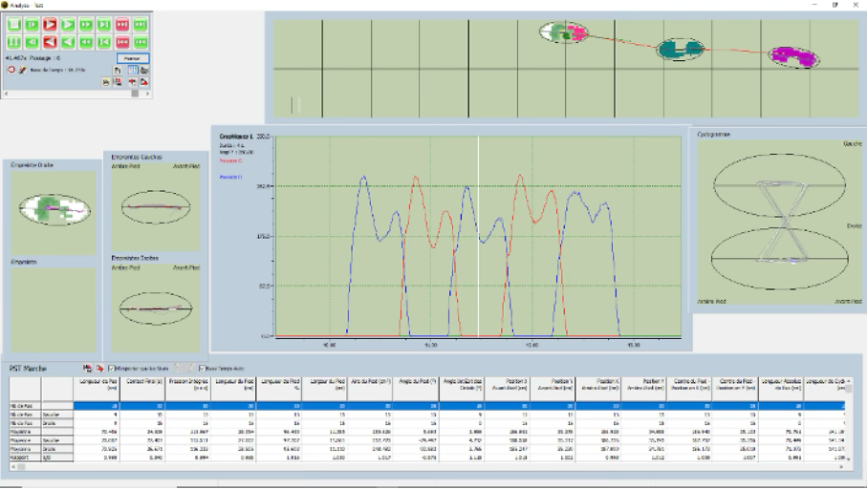Click right arrow of playback panel scrollbar
Viewport: 868px width, 489px height.
[x=147, y=94]
